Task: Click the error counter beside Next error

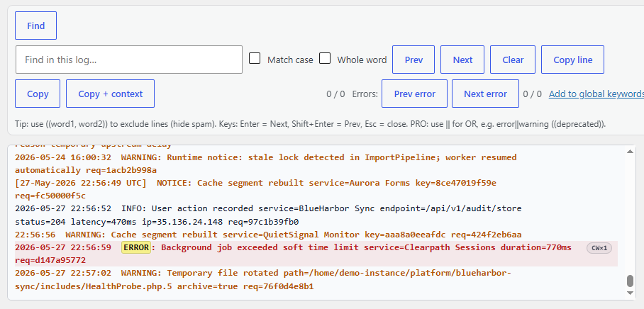Action: pos(532,94)
